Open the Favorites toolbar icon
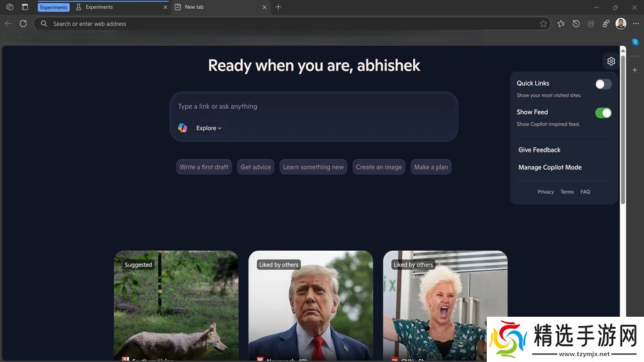 pyautogui.click(x=561, y=23)
